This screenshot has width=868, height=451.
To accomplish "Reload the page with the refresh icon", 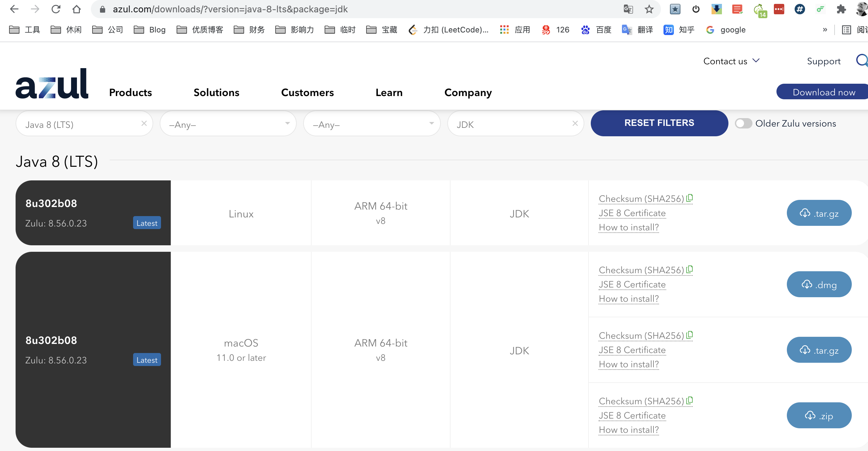I will tap(56, 9).
